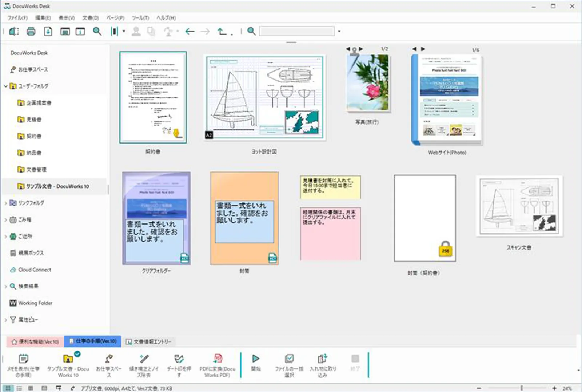Click the zoom slider handle in the status bar
The image size is (582, 392).
[x=522, y=388]
